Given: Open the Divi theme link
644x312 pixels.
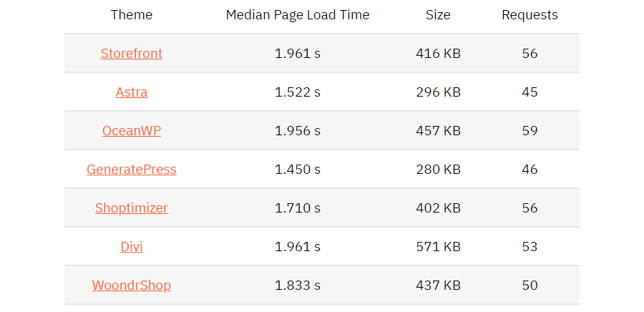Looking at the screenshot, I should coord(132,247).
